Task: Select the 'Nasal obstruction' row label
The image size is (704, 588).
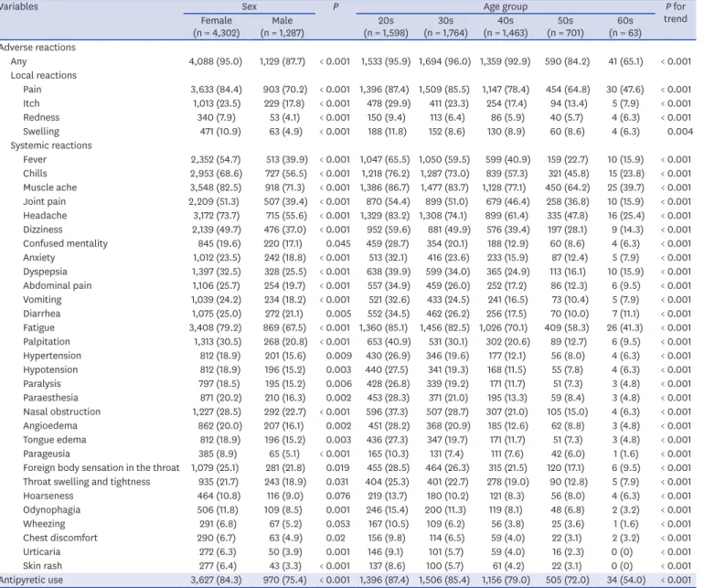Action: [62, 412]
